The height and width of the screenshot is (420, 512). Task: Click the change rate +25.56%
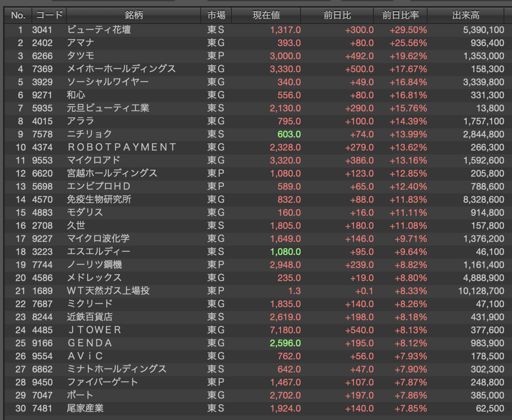tap(408, 43)
